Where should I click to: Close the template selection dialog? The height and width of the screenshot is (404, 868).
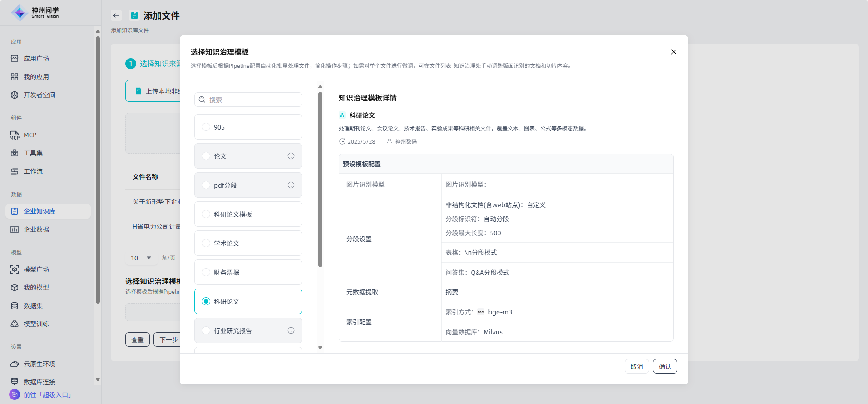[x=674, y=52]
